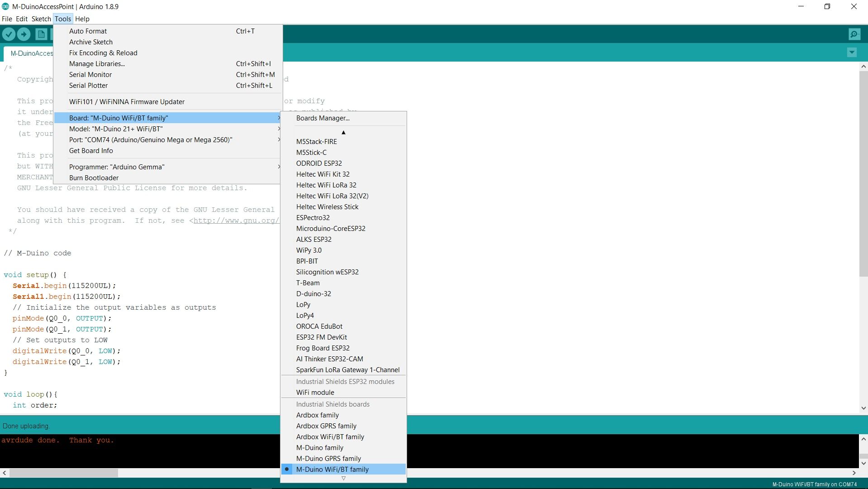
Task: Select M-Duino family board
Action: pos(343,448)
